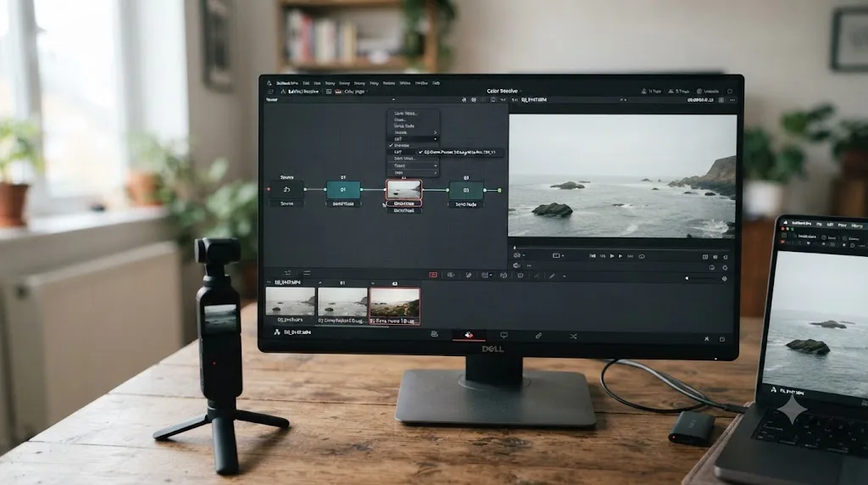Select the bottom entry of the context menu
868x485 pixels.
pos(413,173)
